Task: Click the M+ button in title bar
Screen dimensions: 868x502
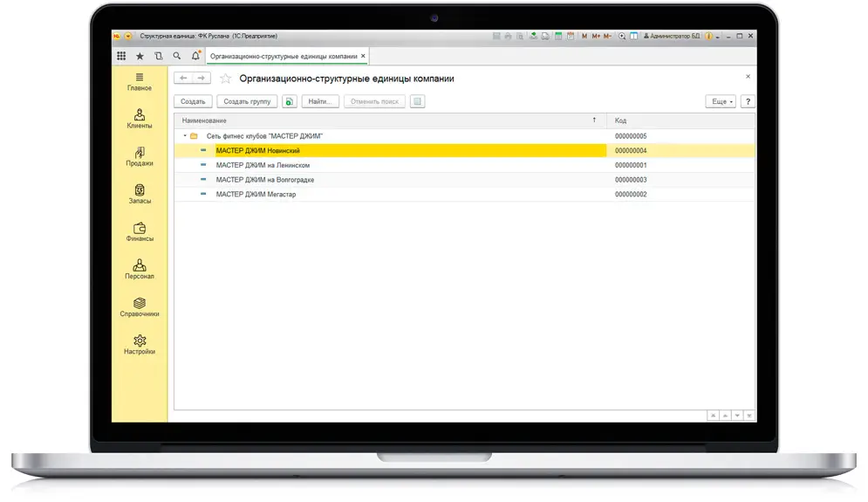Action: coord(596,36)
